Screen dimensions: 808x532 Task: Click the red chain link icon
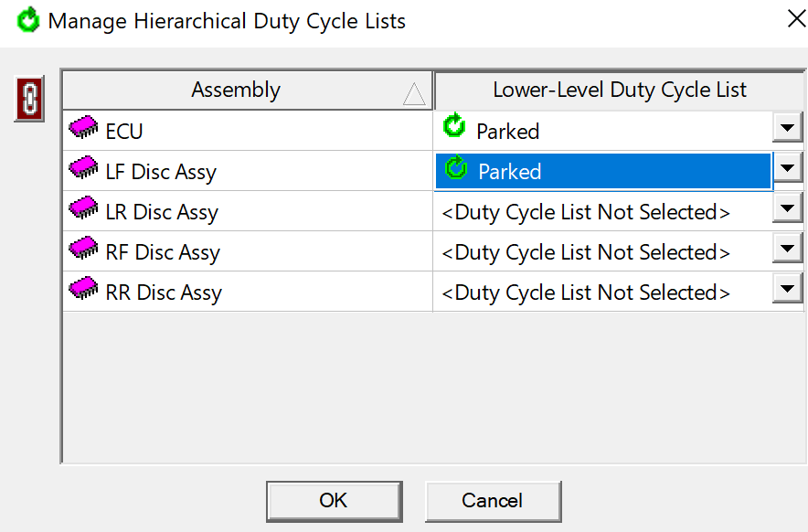pyautogui.click(x=29, y=99)
